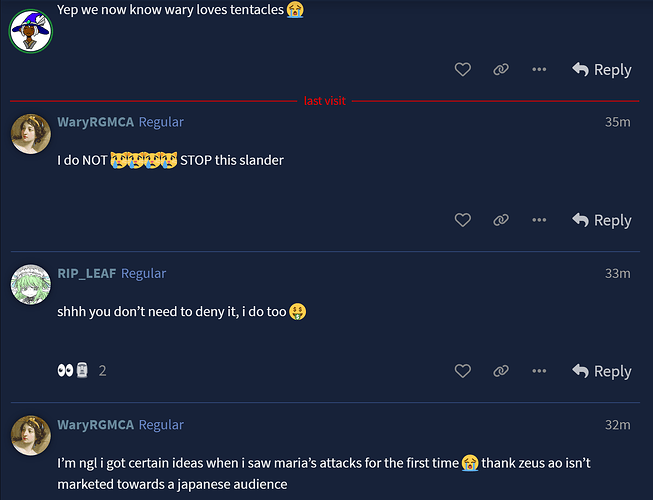The image size is (653, 500).
Task: Click the eyes emoji reaction on RIP_LEAF's post
Action: [66, 371]
